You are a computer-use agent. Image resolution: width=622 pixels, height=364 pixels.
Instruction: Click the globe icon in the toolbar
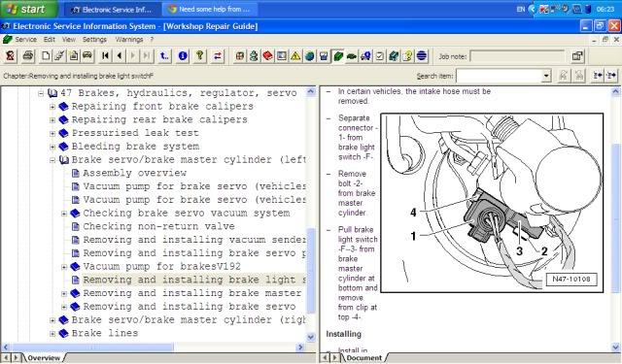[x=309, y=56]
